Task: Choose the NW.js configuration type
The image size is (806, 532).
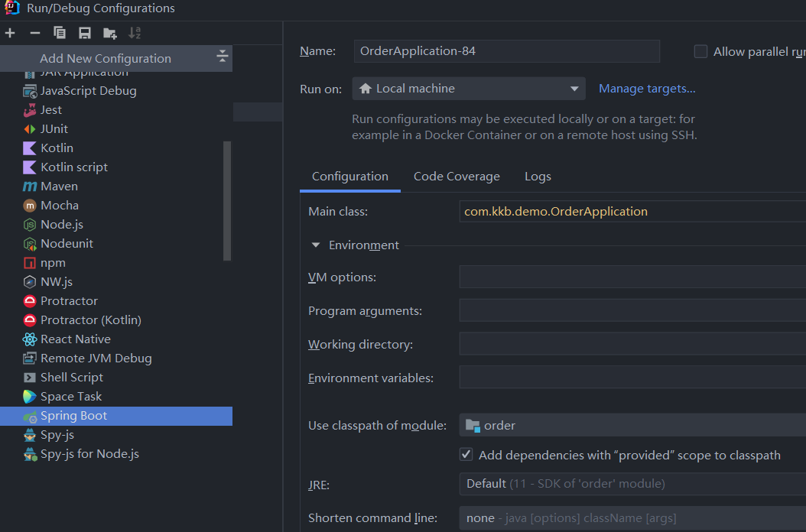Action: tap(116, 282)
